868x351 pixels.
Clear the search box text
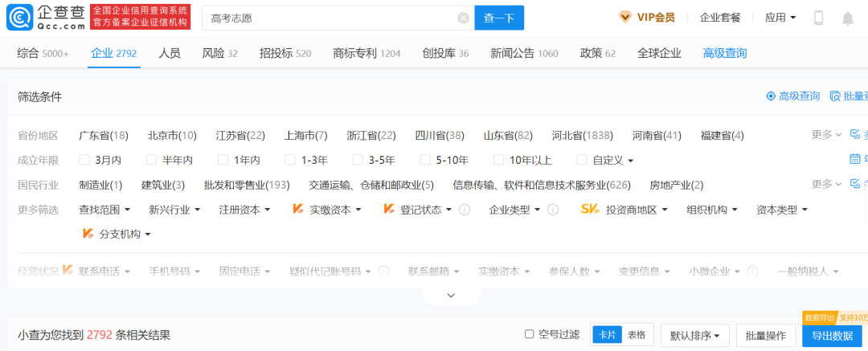pos(464,18)
